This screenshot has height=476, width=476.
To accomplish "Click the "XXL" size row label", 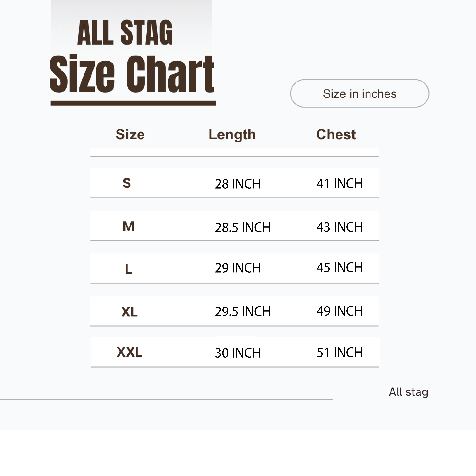I will point(129,352).
